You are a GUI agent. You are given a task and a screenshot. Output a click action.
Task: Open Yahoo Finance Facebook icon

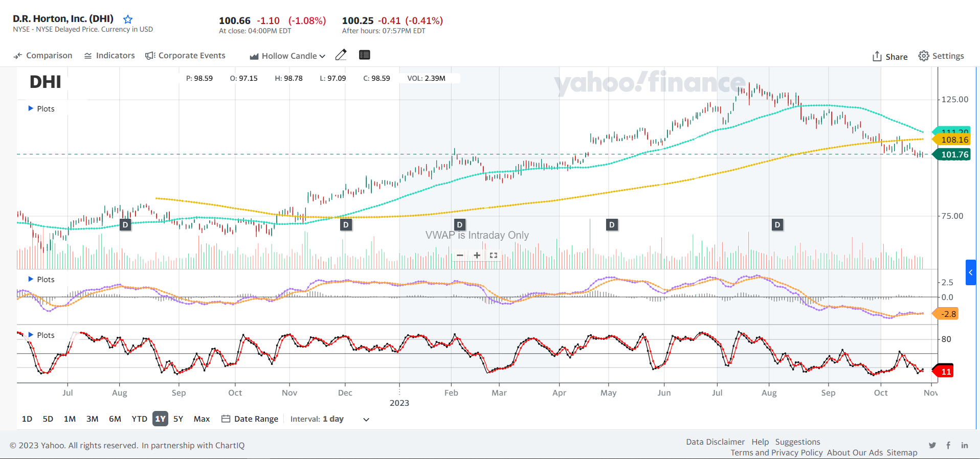[948, 445]
